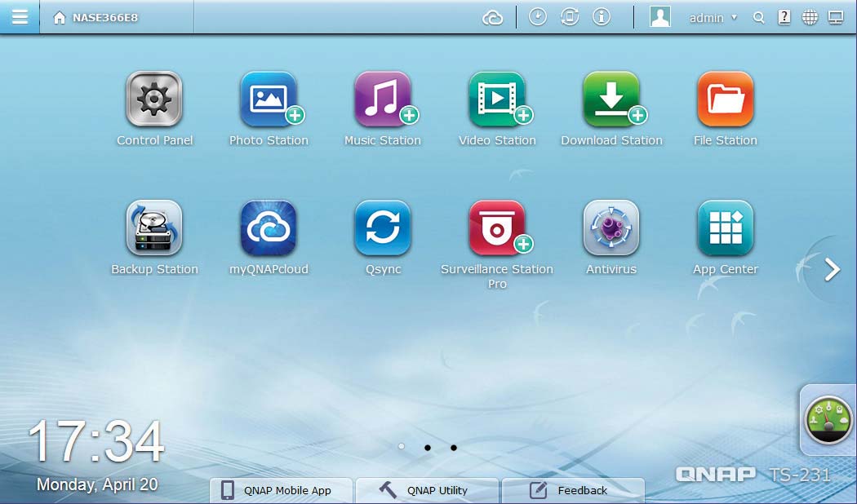Open background tasks clock icon
857x504 pixels.
click(538, 17)
